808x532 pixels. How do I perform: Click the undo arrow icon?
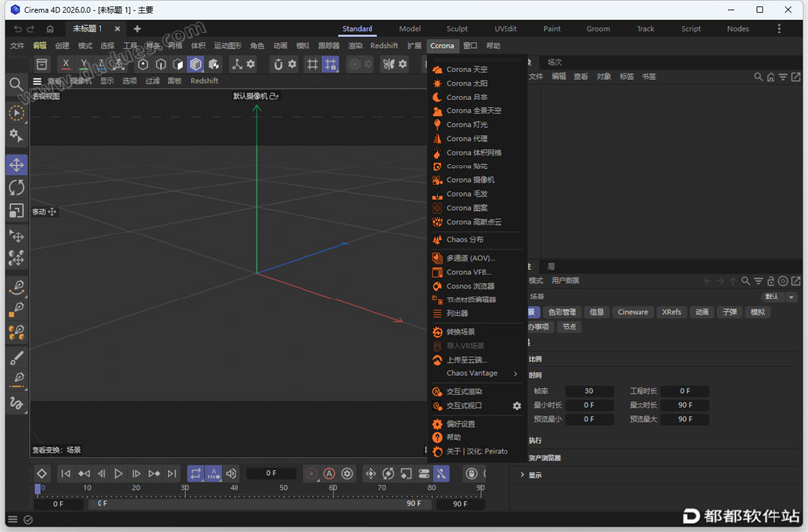coord(18,29)
